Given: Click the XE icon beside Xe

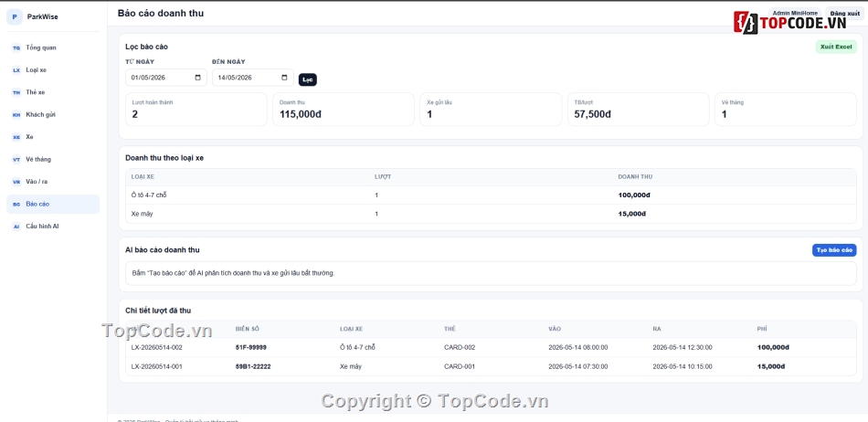Looking at the screenshot, I should coord(16,137).
